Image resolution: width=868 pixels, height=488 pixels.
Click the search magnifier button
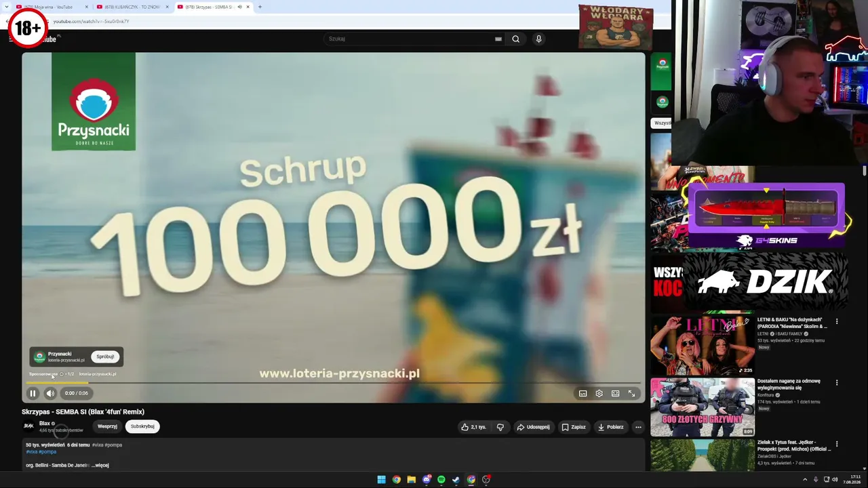(x=516, y=39)
